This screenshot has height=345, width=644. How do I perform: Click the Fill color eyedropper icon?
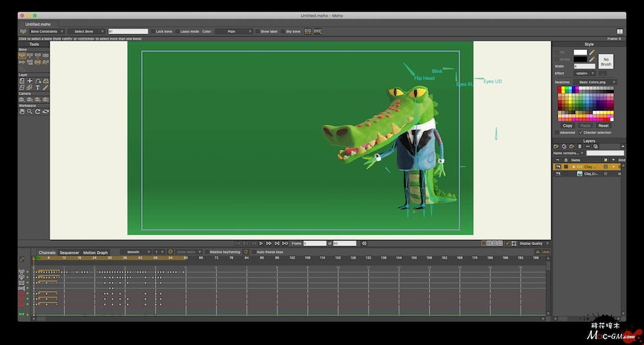tap(592, 52)
